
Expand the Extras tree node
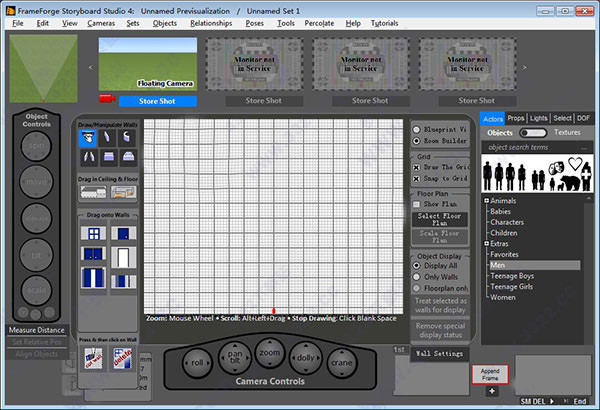(486, 243)
